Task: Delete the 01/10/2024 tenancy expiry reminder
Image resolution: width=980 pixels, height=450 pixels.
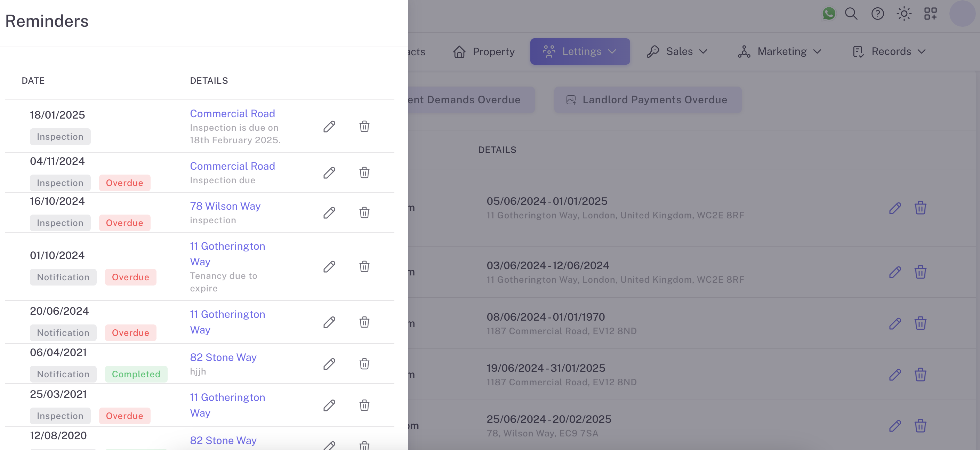Action: point(364,266)
